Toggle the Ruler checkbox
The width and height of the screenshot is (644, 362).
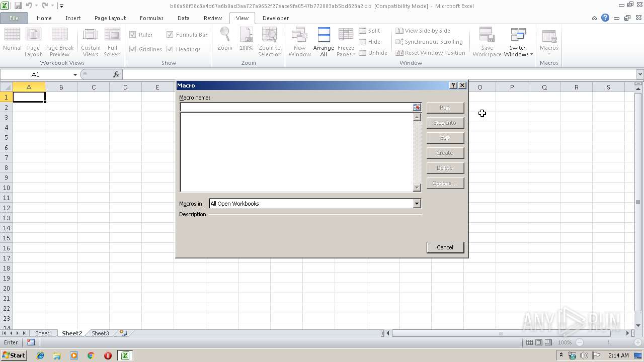coord(133,35)
